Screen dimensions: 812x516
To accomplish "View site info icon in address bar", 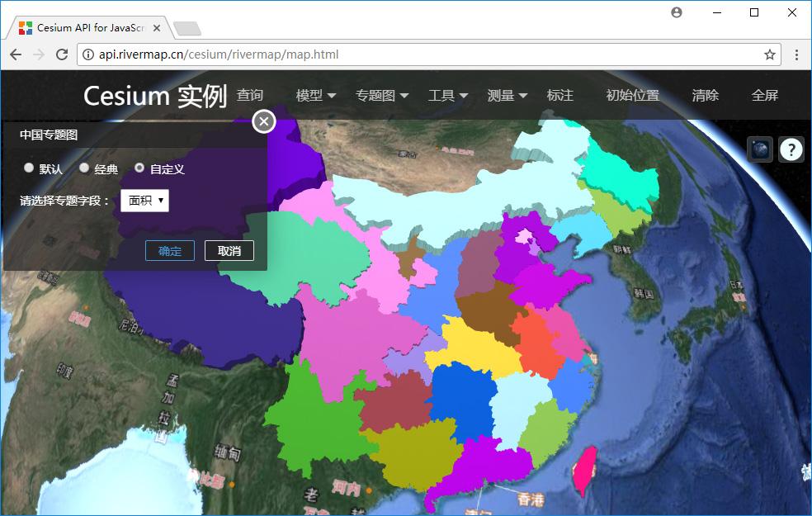I will point(88,54).
